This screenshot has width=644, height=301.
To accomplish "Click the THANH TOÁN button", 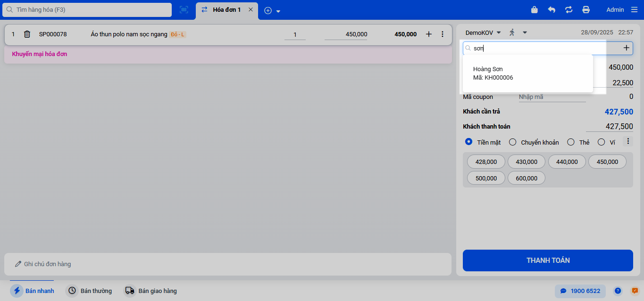I will tap(548, 260).
